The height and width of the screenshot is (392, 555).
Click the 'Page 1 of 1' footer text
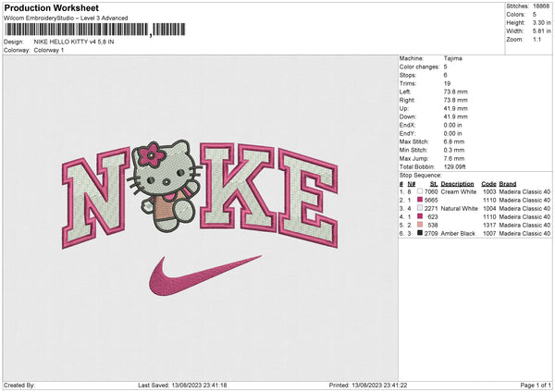point(536,385)
